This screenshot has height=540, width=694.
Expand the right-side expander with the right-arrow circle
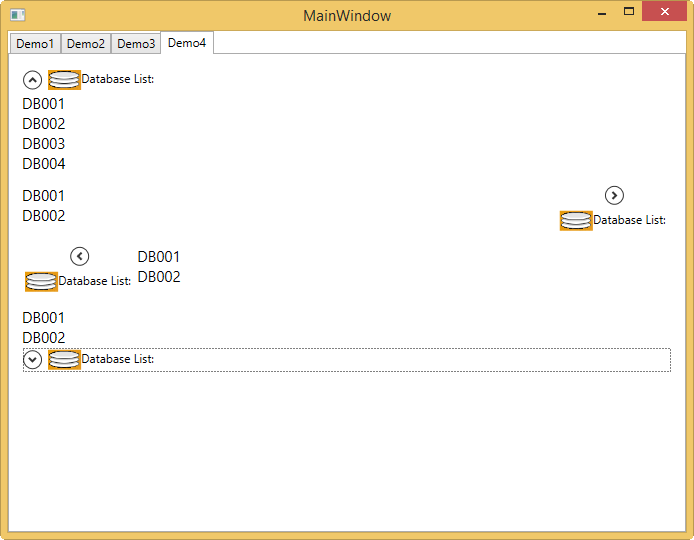(614, 195)
